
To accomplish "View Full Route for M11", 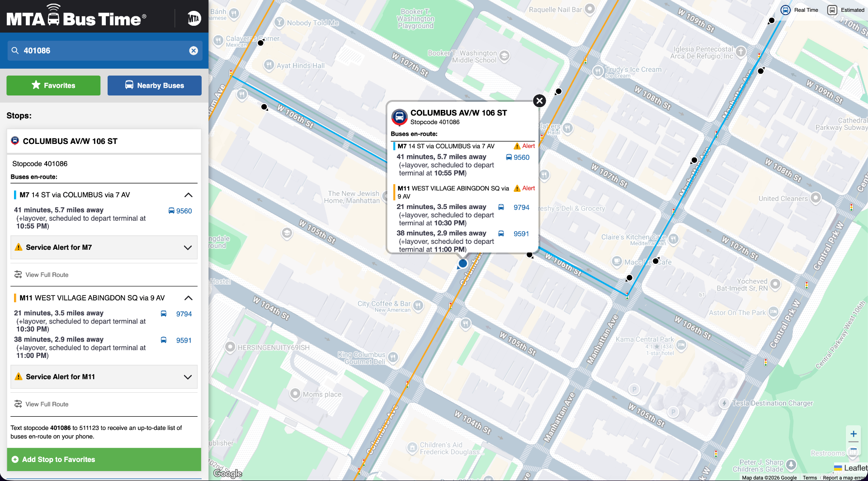I will pyautogui.click(x=47, y=404).
